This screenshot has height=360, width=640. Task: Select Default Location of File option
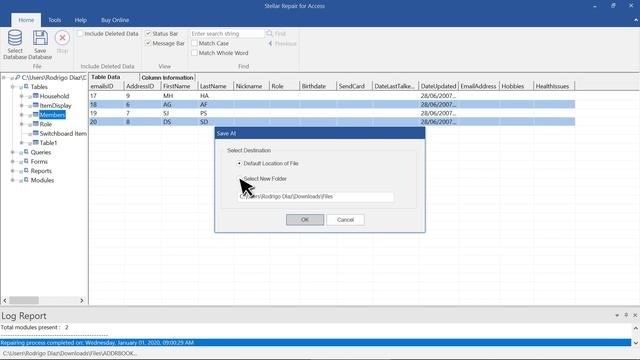click(239, 163)
